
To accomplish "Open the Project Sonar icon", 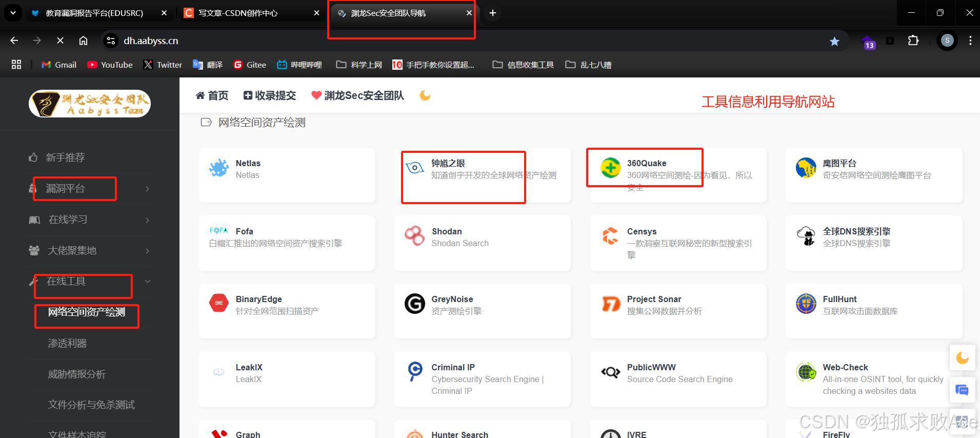I will [610, 304].
